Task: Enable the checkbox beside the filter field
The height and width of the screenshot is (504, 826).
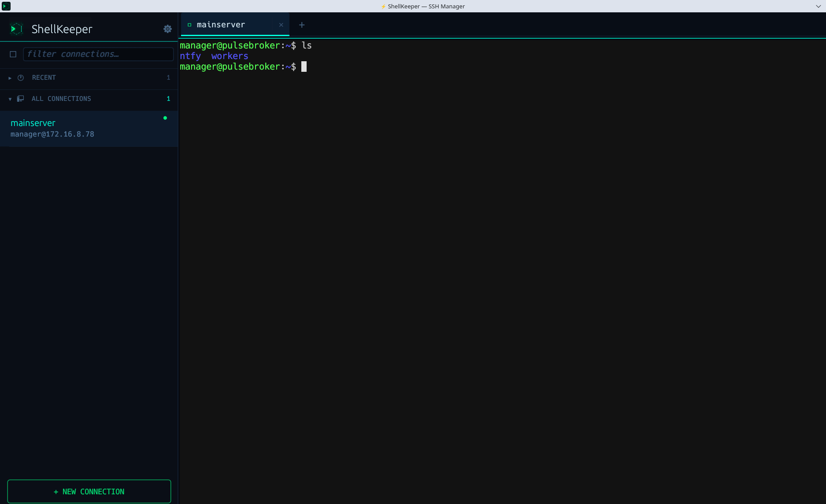Action: click(13, 54)
